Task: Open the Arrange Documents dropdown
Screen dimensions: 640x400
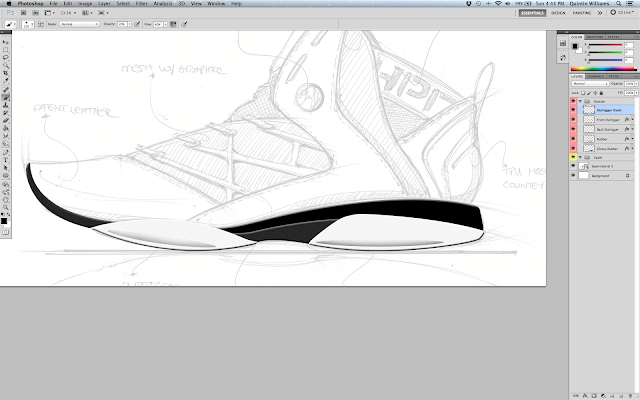Action: [87, 13]
